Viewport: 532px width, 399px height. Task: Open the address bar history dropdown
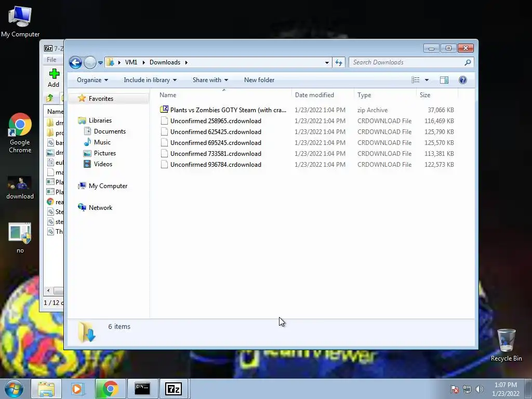pos(327,62)
